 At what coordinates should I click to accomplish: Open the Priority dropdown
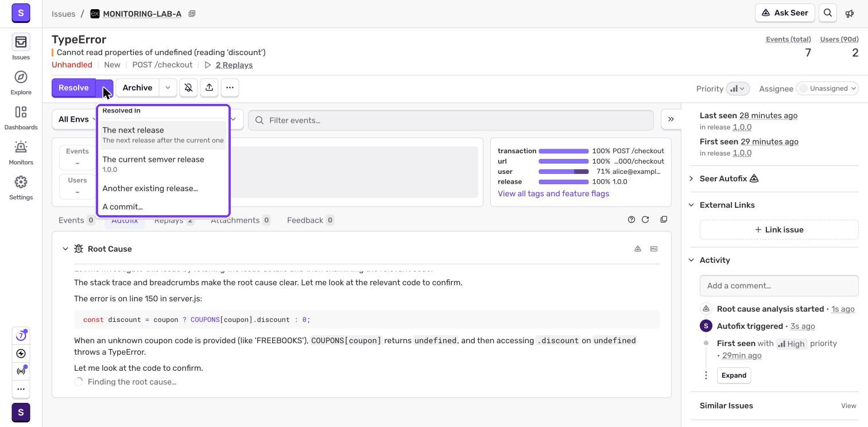pyautogui.click(x=738, y=88)
